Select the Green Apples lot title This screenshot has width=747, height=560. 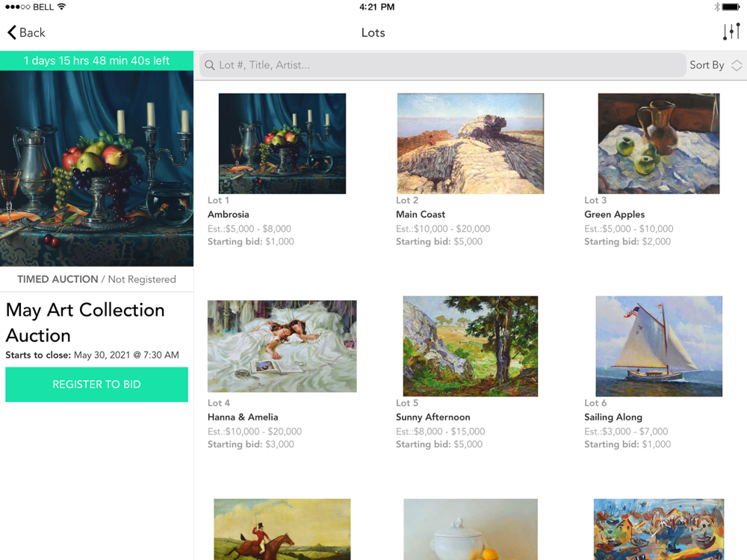coord(615,215)
